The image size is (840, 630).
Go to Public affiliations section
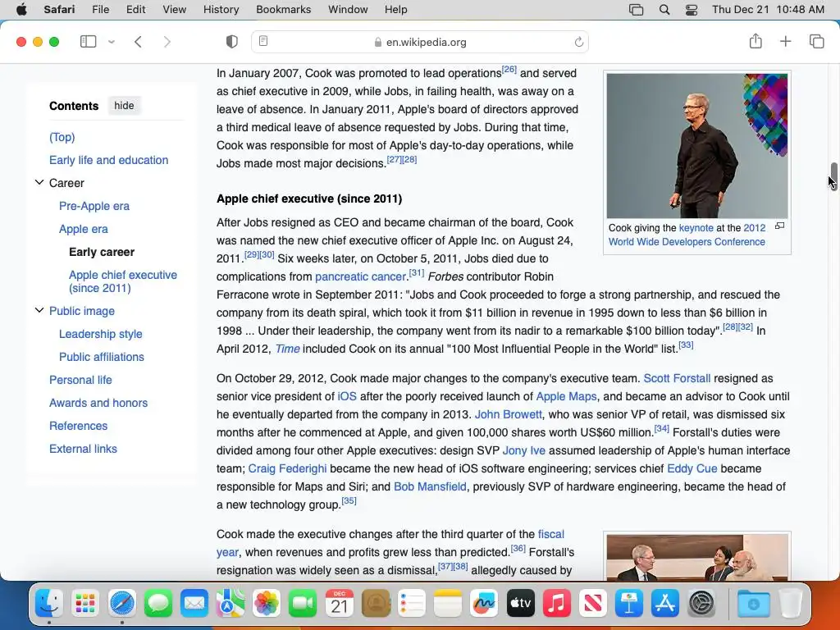coord(102,358)
